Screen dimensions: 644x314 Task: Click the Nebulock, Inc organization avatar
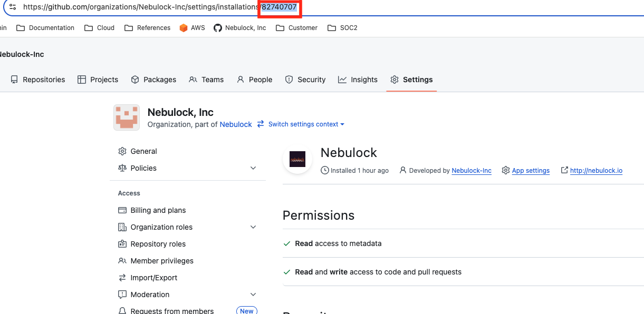tap(127, 117)
